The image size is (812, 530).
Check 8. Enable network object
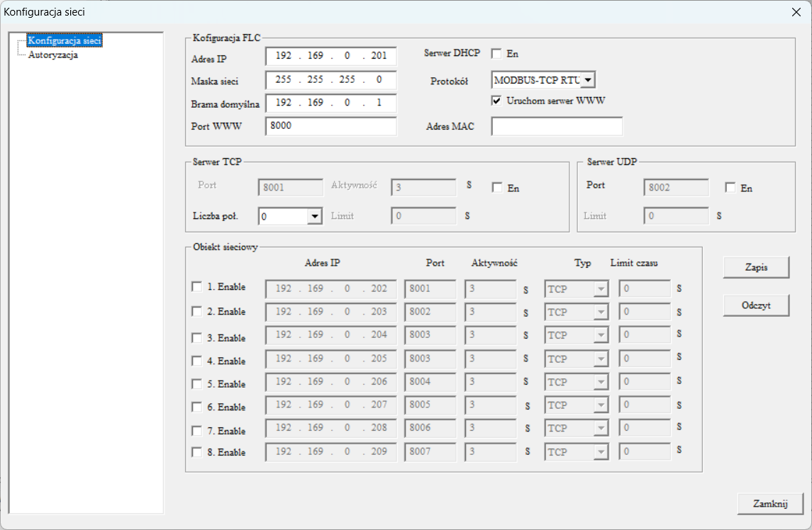click(196, 452)
